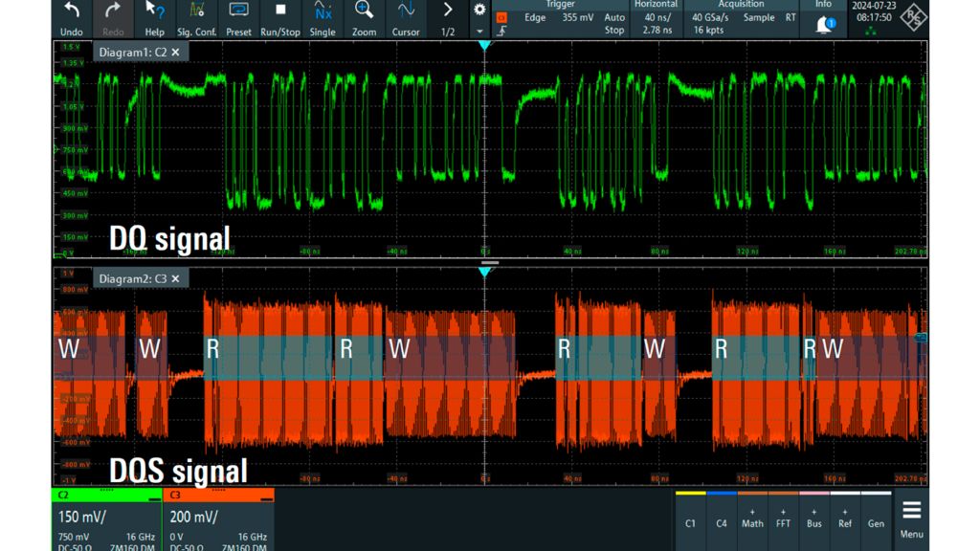Select the Zoom tool

[364, 15]
